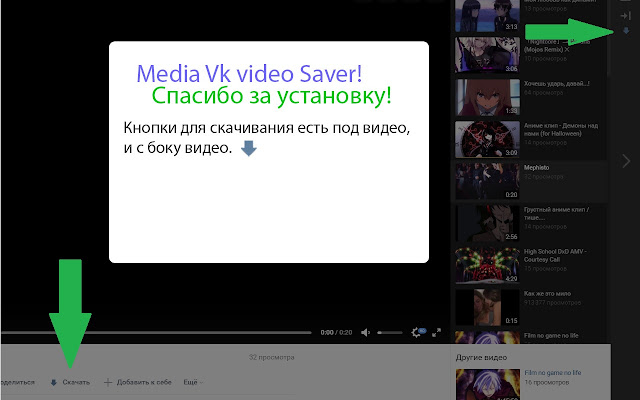Click the 64 просмотра view count
Screen dimensions: 640x400
click(x=544, y=93)
